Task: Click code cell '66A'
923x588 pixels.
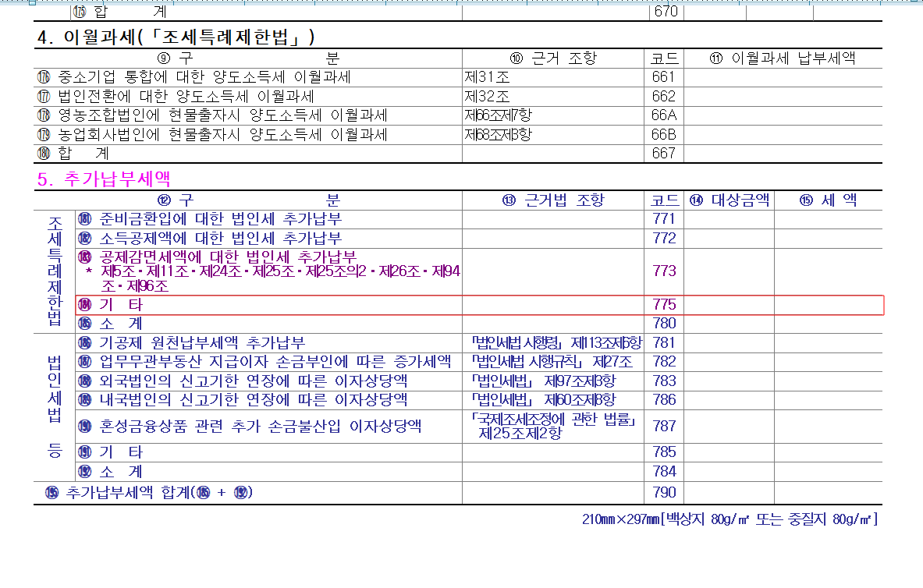Action: coord(663,115)
